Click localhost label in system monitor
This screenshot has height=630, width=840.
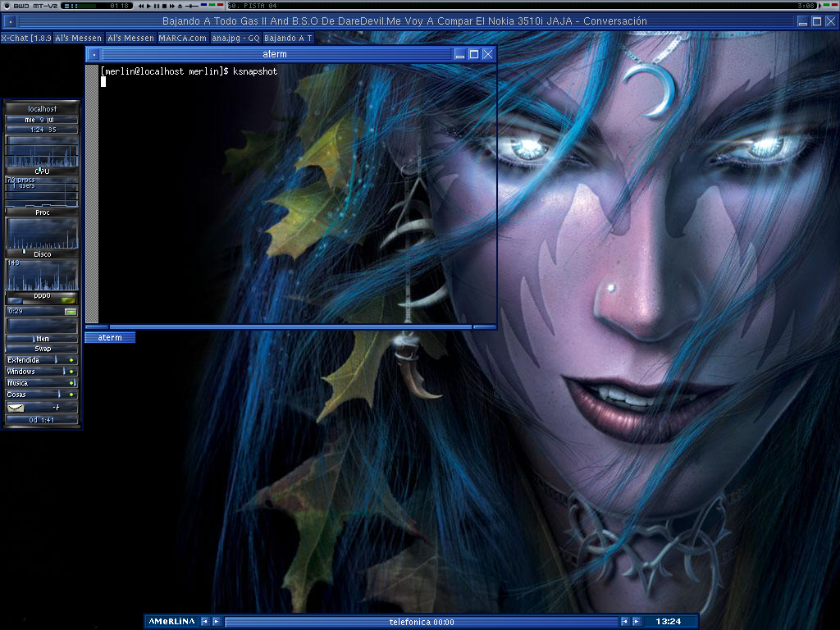(x=42, y=109)
